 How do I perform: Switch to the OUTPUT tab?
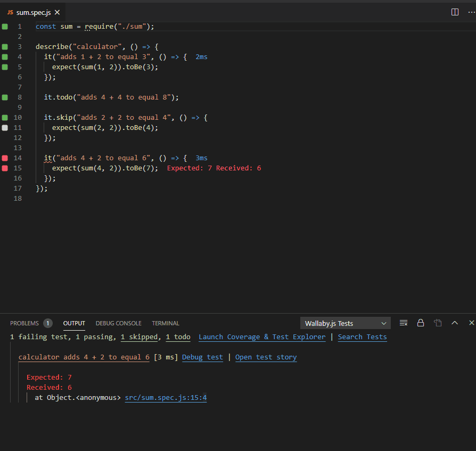point(74,323)
